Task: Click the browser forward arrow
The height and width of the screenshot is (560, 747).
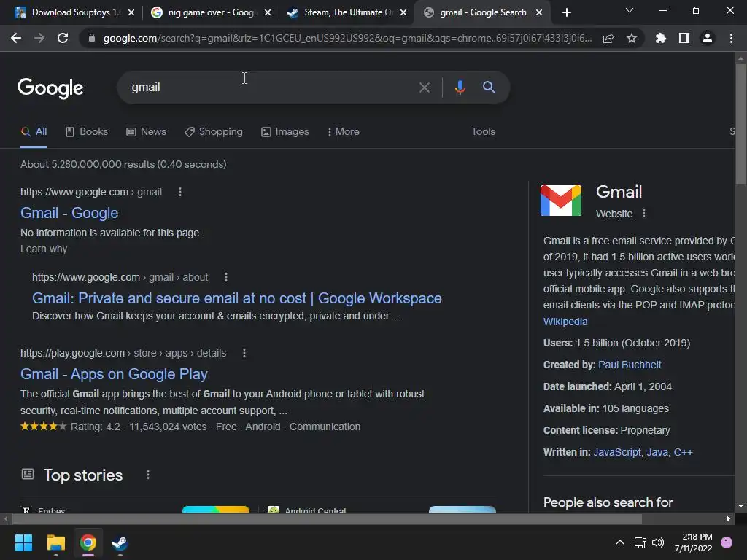Action: 39,38
